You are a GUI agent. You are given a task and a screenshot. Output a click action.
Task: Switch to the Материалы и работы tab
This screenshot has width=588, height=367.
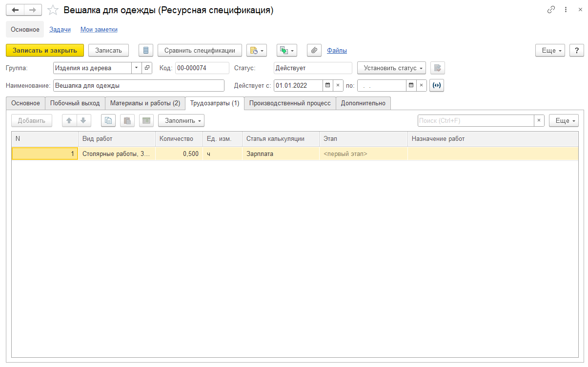(145, 103)
